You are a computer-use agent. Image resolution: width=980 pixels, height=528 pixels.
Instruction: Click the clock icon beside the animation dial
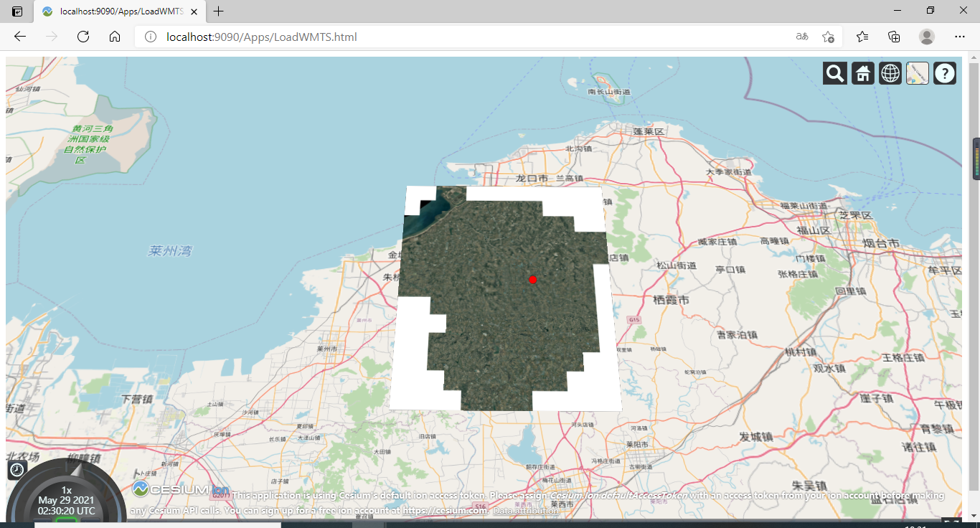coord(17,470)
